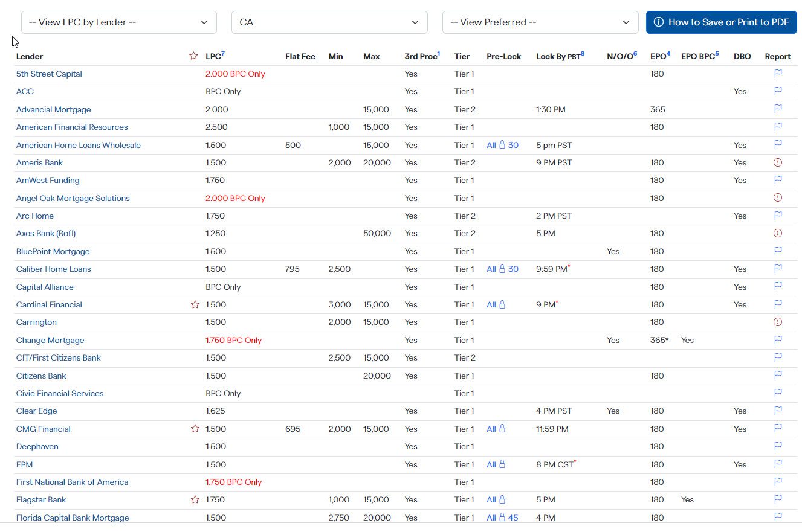The height and width of the screenshot is (532, 802).
Task: Click the report flag for Change Mortgage
Action: pos(778,340)
